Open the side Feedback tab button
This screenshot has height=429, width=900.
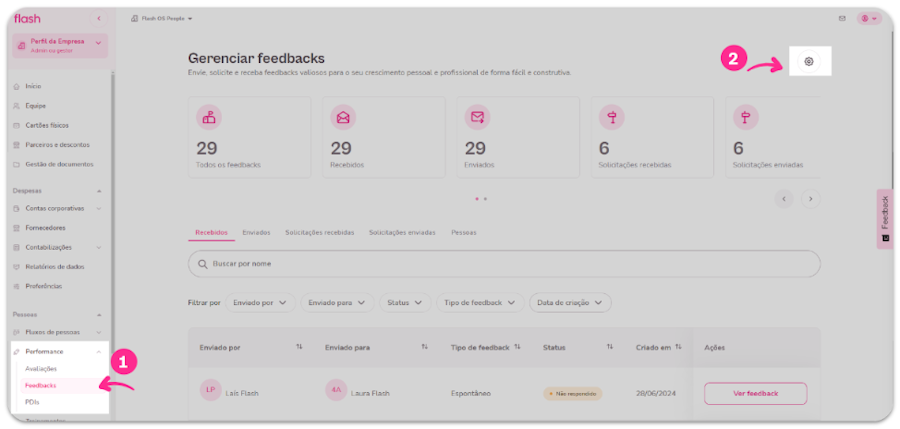click(x=885, y=219)
